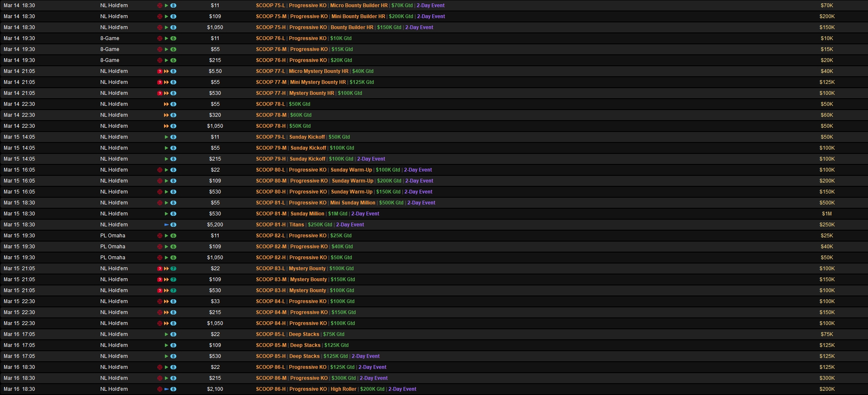
Task: Click the $300K prize for SCOOP 86-M
Action: (827, 378)
